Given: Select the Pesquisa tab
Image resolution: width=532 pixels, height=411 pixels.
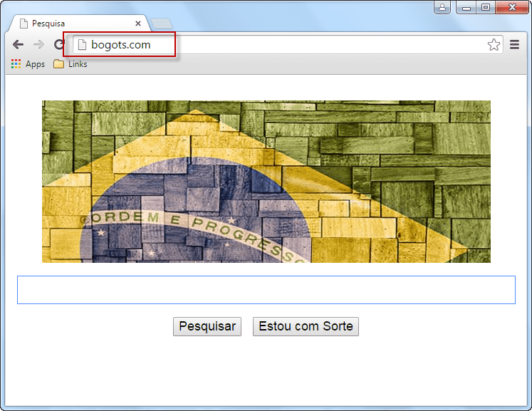Looking at the screenshot, I should click(x=80, y=24).
